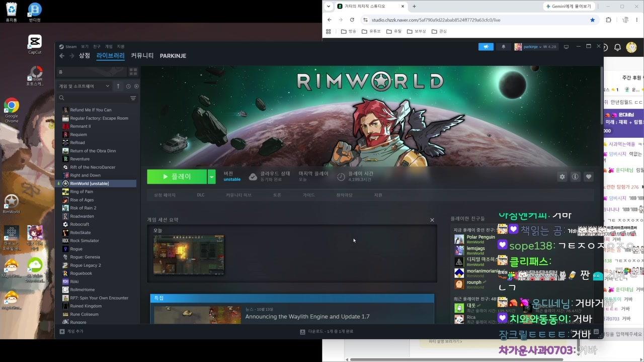The height and width of the screenshot is (362, 644).
Task: Click 게임 추가 at bottom left
Action: click(x=71, y=331)
